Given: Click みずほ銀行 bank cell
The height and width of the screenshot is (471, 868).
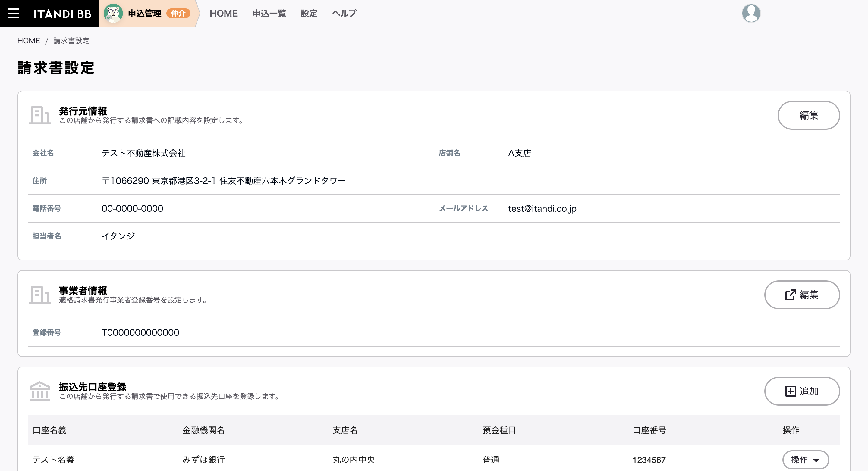Looking at the screenshot, I should 203,460.
